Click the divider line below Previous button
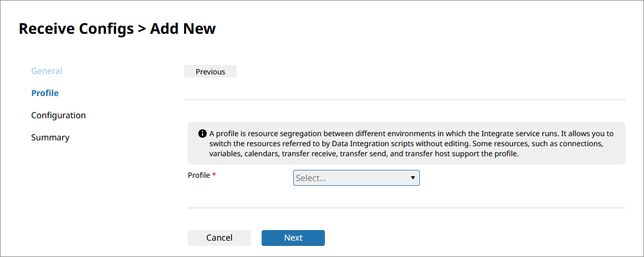This screenshot has width=644, height=257. pyautogui.click(x=405, y=99)
